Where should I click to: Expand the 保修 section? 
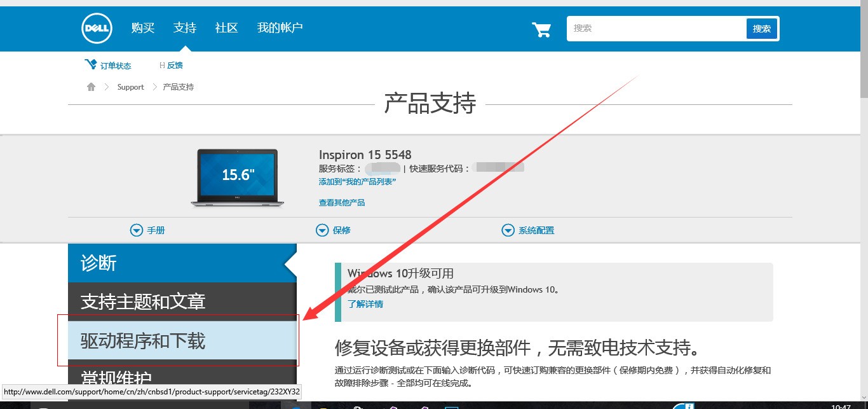pos(333,230)
